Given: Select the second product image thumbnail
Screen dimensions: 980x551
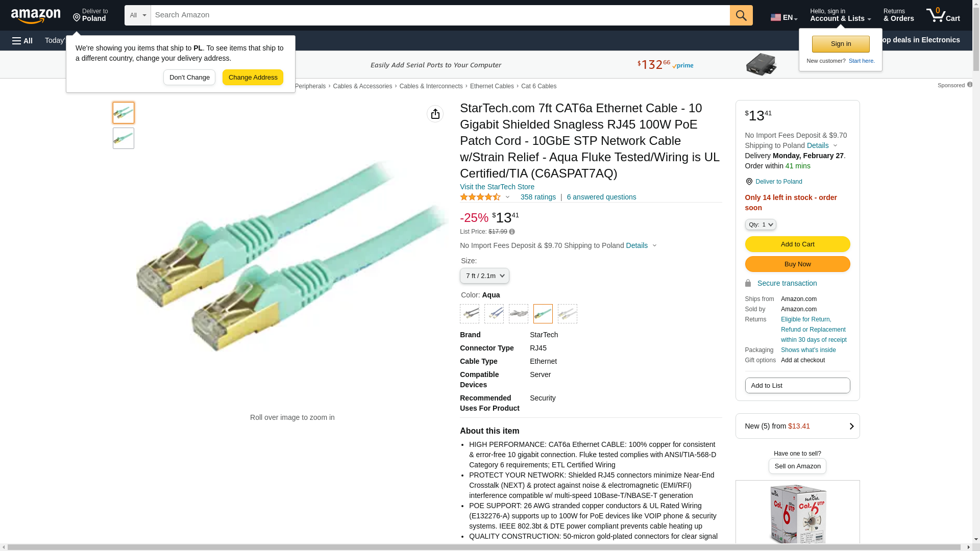Looking at the screenshot, I should [x=124, y=138].
